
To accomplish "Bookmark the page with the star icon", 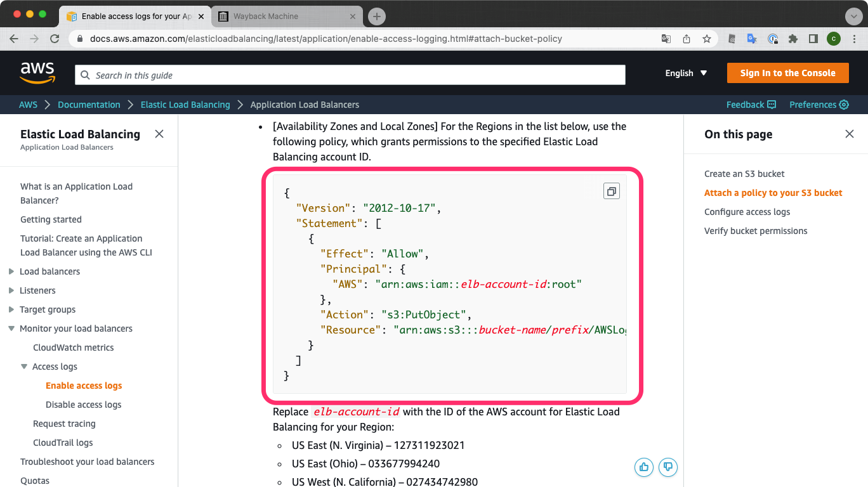I will pos(706,39).
